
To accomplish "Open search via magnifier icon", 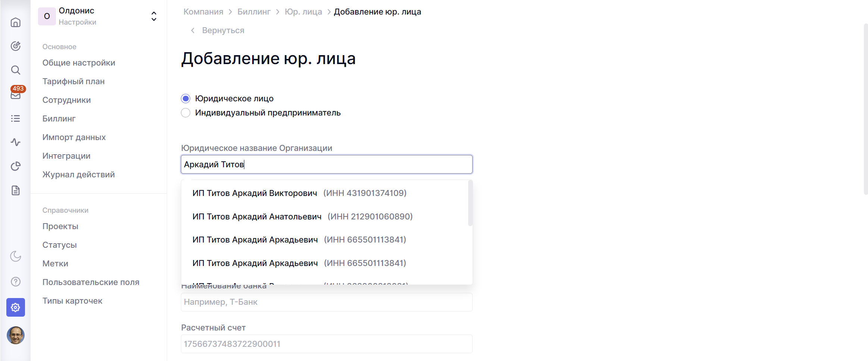I will tap(15, 70).
